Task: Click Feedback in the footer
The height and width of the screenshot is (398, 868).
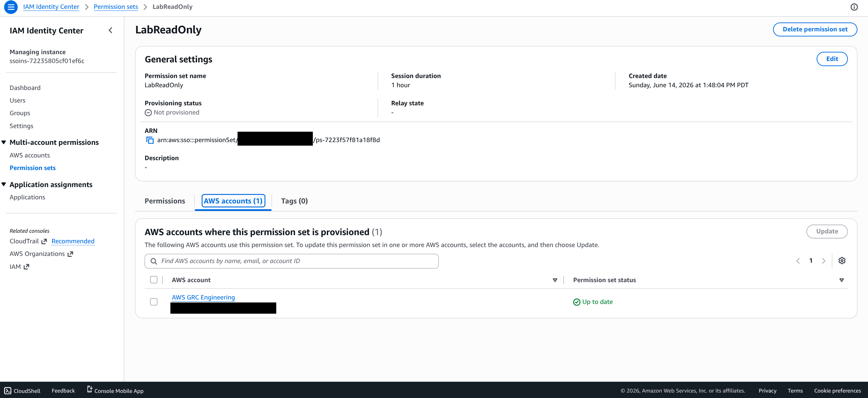Action: pos(63,391)
